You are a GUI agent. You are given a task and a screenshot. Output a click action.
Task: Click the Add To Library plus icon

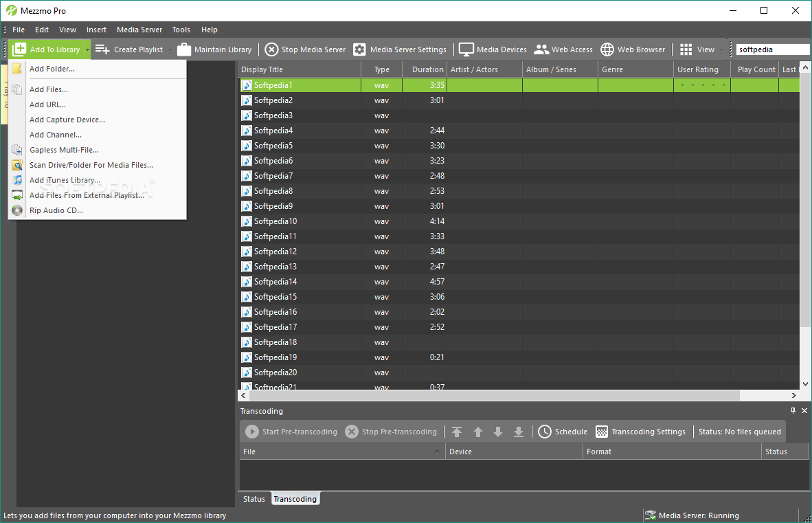pos(19,49)
